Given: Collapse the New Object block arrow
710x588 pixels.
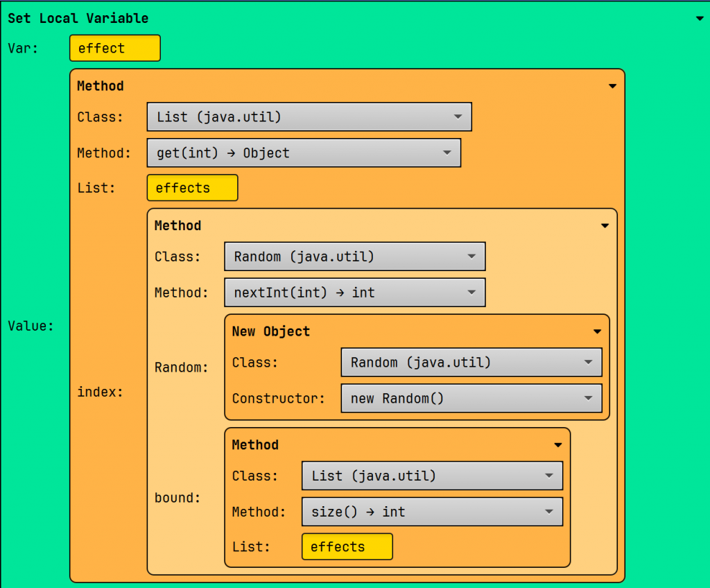Looking at the screenshot, I should 597,332.
